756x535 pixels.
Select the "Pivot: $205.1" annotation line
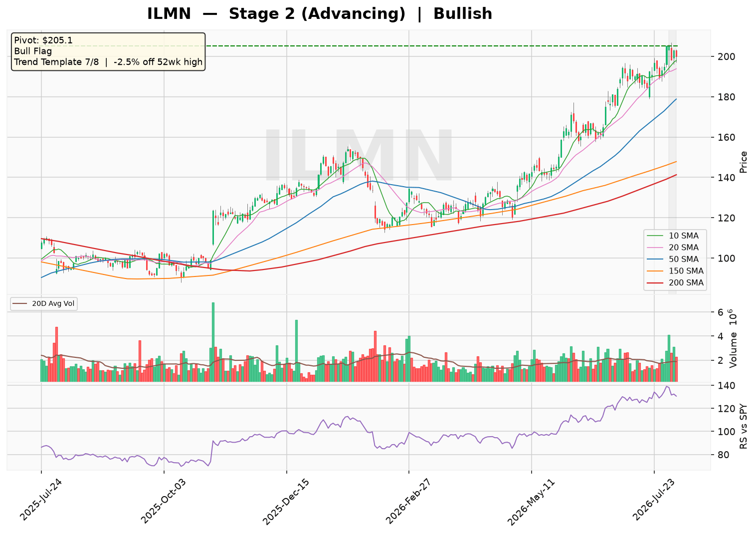tap(43, 40)
